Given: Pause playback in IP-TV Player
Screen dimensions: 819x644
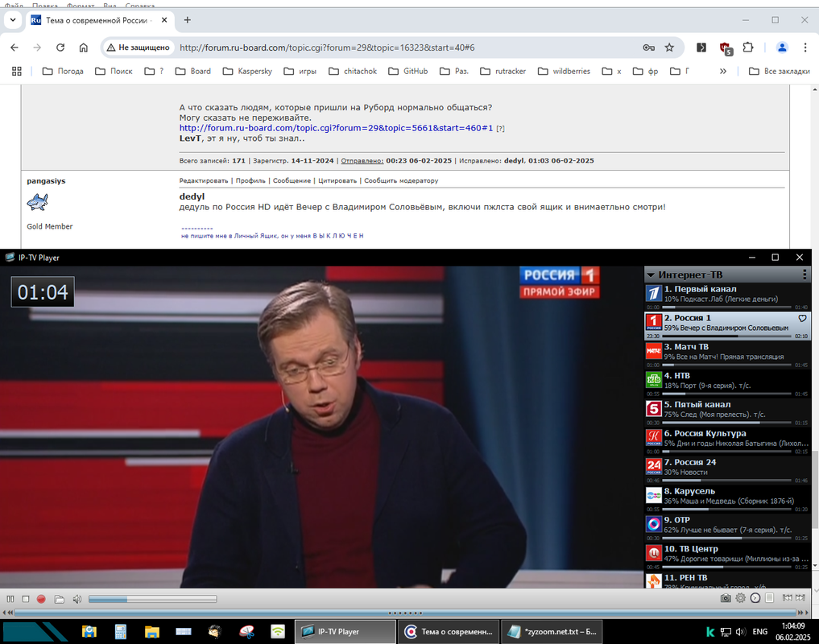Looking at the screenshot, I should pos(10,599).
